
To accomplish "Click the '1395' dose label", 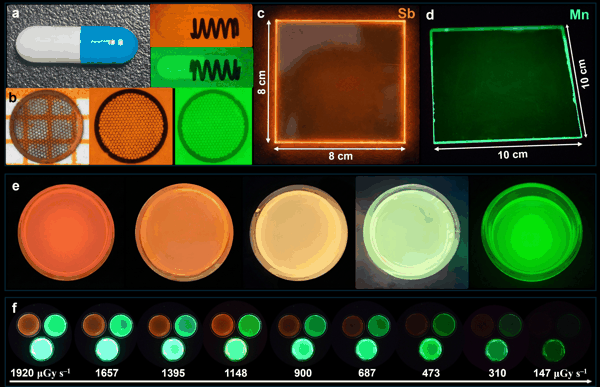I will coord(173,373).
